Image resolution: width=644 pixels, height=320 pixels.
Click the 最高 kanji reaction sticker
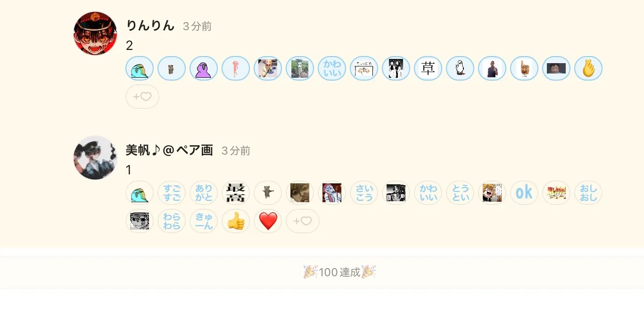point(236,193)
